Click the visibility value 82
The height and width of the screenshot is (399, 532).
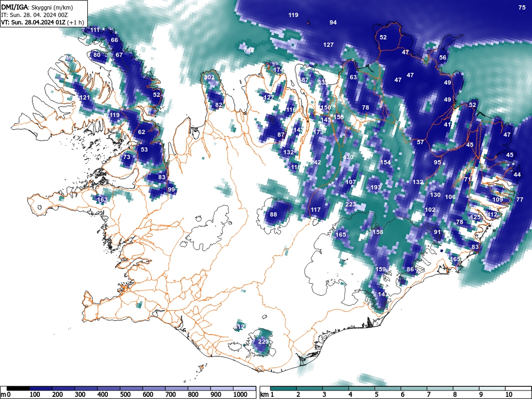click(219, 105)
